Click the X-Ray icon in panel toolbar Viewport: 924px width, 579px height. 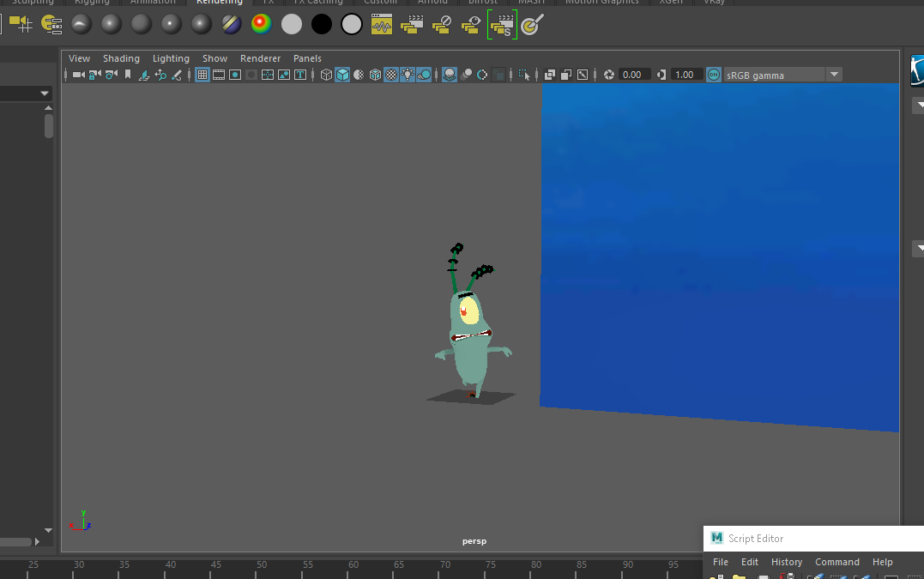tap(549, 75)
